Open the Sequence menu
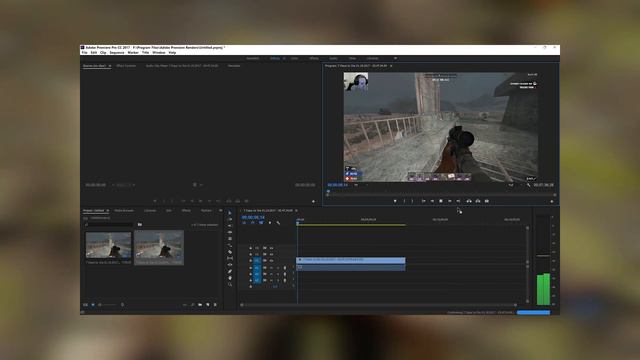Image resolution: width=640 pixels, height=360 pixels. [117, 53]
